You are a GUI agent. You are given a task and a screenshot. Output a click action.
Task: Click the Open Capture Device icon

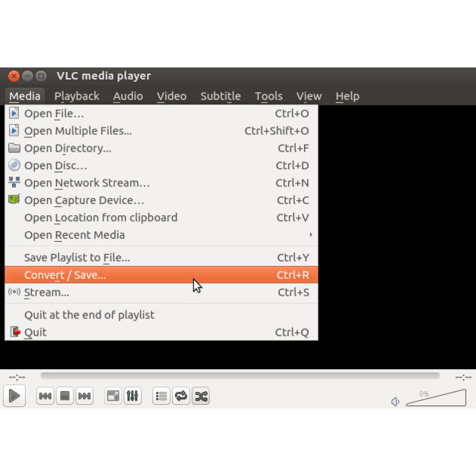(14, 199)
